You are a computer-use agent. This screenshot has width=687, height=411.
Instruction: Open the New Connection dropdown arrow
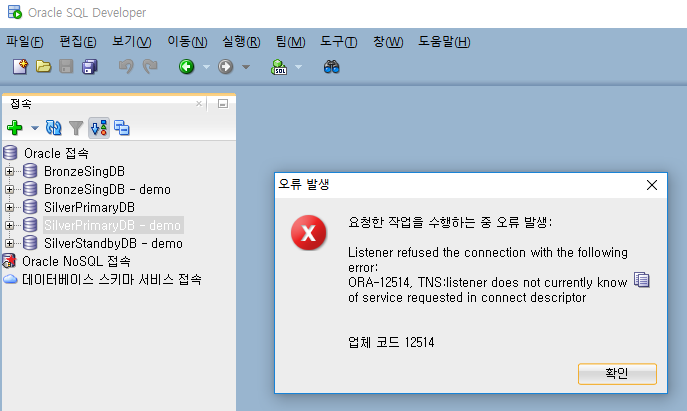coord(35,128)
